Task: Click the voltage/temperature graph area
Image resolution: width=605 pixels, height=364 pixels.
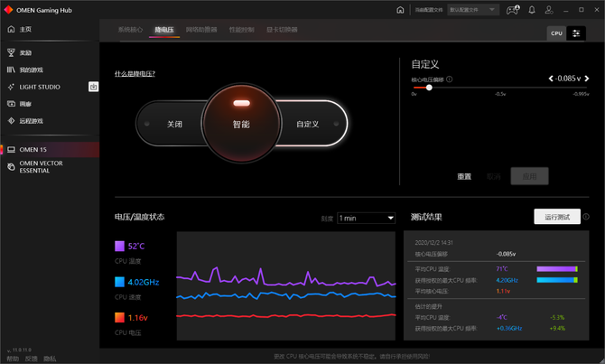Action: (x=286, y=285)
